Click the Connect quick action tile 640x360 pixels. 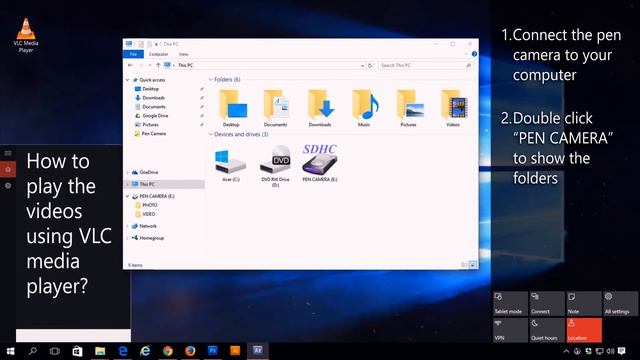click(547, 303)
